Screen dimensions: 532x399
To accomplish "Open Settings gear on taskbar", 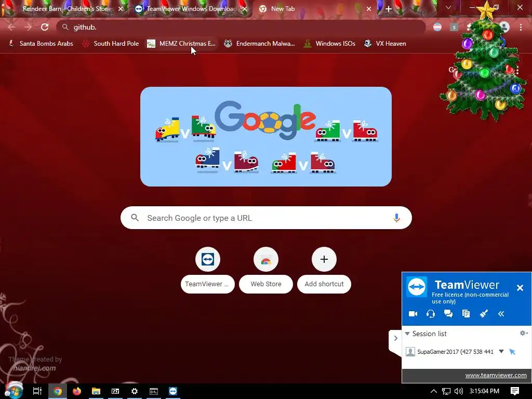I will [x=135, y=391].
